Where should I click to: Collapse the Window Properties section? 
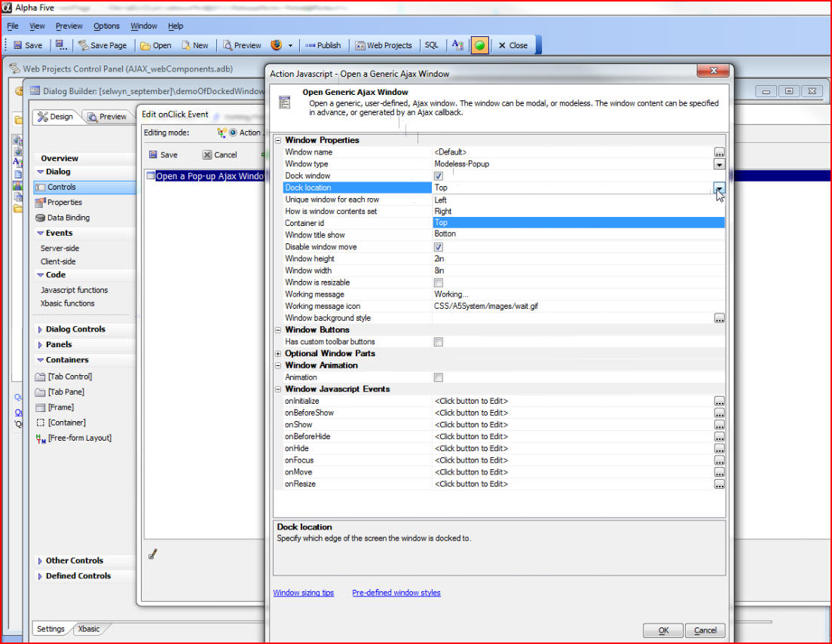278,141
